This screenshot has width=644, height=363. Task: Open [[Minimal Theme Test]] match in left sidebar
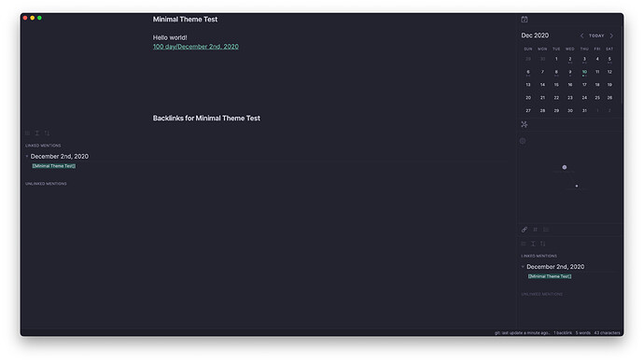[x=54, y=166]
